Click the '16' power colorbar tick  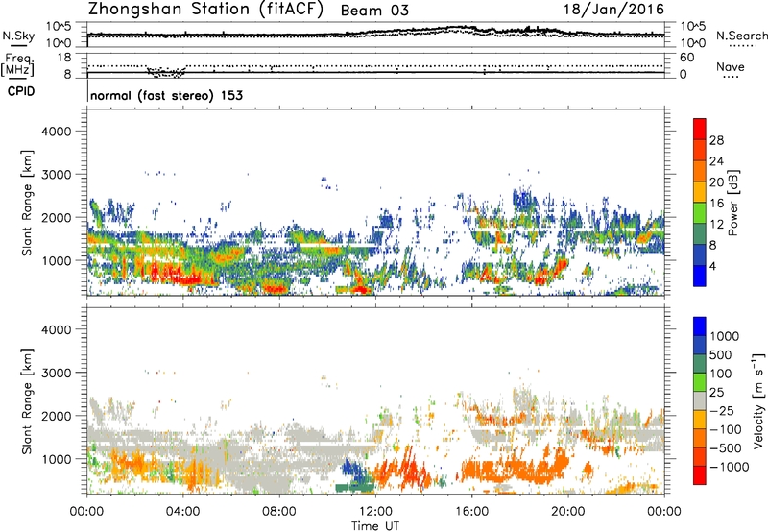tap(716, 204)
